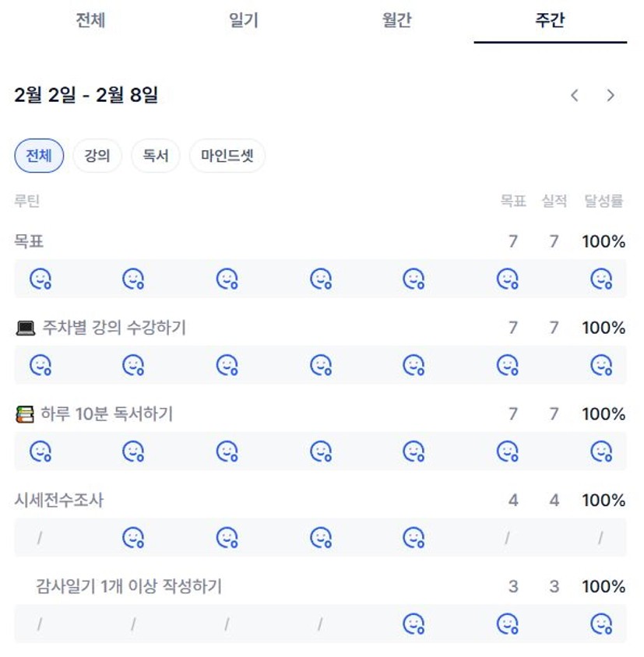This screenshot has height=657, width=644.
Task: Click the books icon beside 하루 10분 독서하기
Action: (x=25, y=415)
